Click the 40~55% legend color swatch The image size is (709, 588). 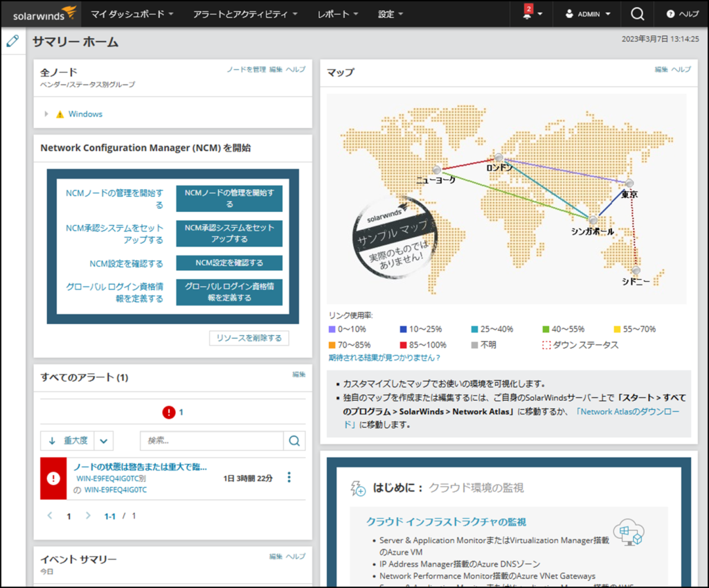click(546, 329)
